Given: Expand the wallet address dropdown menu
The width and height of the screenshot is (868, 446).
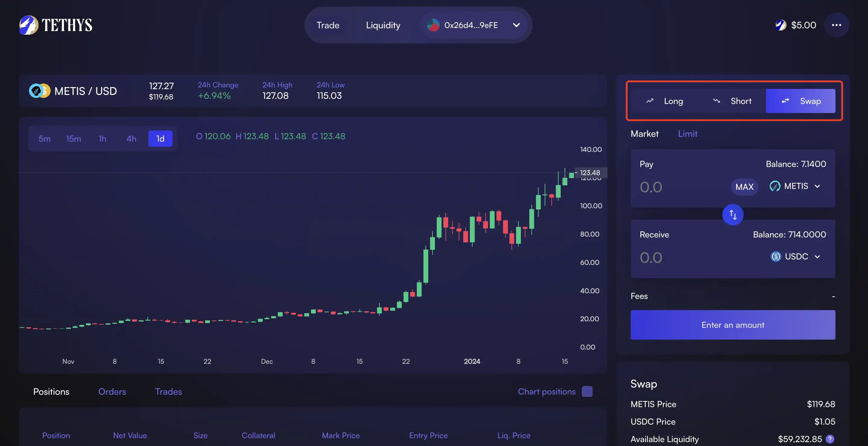Looking at the screenshot, I should pos(516,24).
